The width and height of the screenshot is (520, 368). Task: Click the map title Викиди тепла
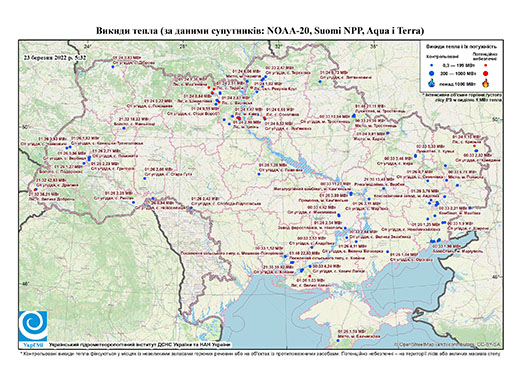click(126, 31)
